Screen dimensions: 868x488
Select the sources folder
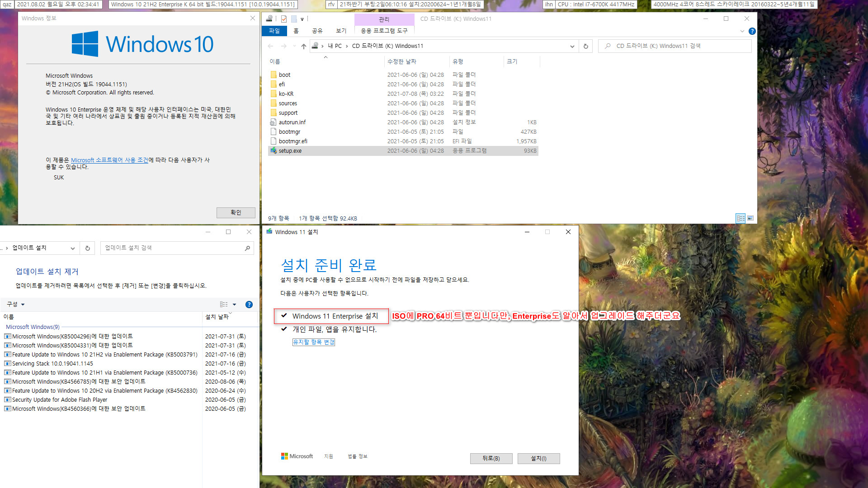tap(403, 103)
